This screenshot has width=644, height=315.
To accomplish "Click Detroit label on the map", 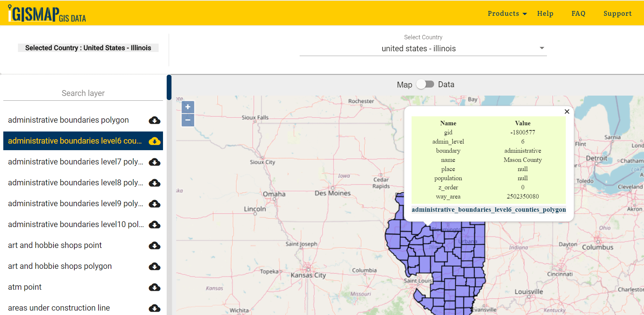I will click(596, 158).
